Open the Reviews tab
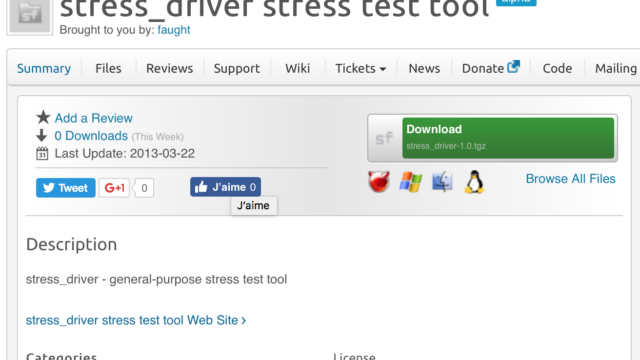The image size is (640, 360). (169, 68)
